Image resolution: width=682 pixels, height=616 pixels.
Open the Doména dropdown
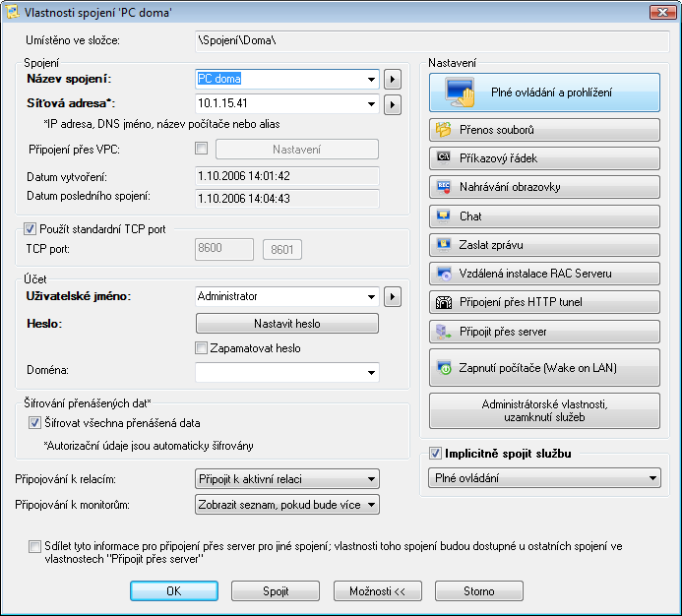(371, 372)
